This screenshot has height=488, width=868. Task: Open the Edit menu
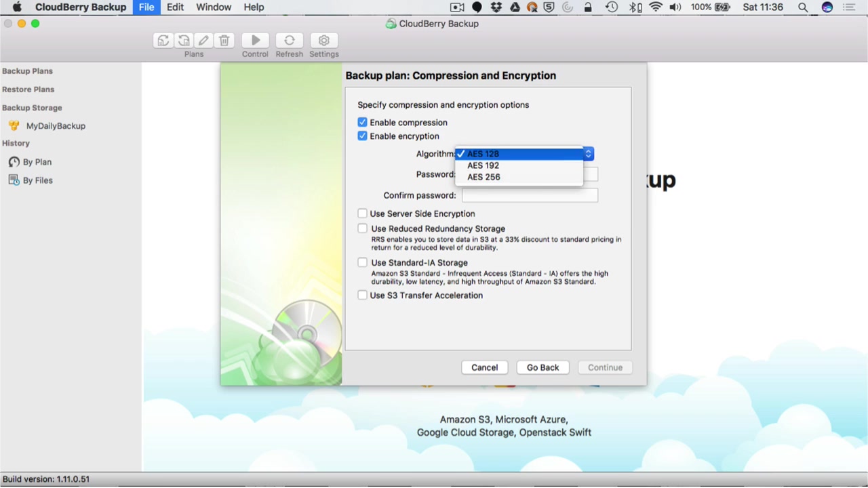click(x=175, y=7)
